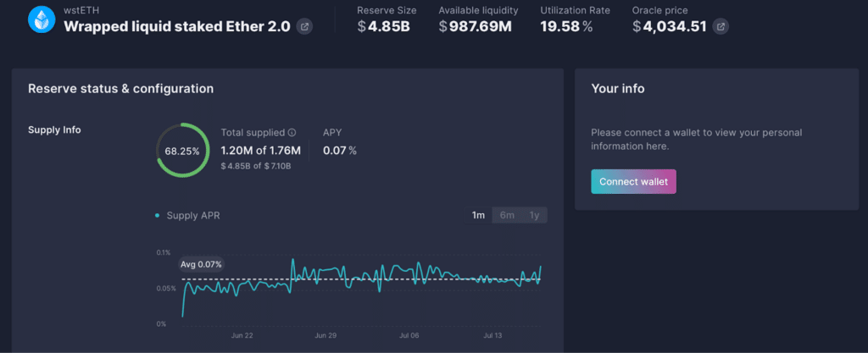Select the 1m chart range
The width and height of the screenshot is (868, 353).
pyautogui.click(x=478, y=216)
